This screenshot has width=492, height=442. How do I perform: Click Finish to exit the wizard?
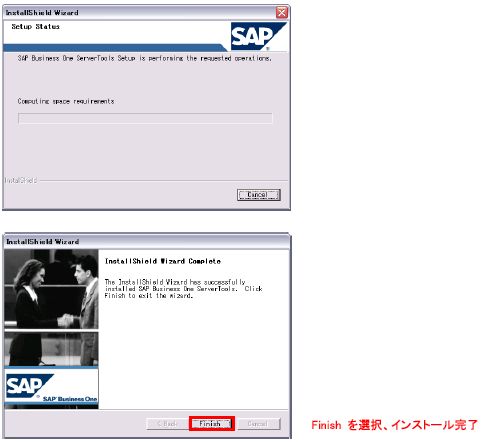pos(212,424)
